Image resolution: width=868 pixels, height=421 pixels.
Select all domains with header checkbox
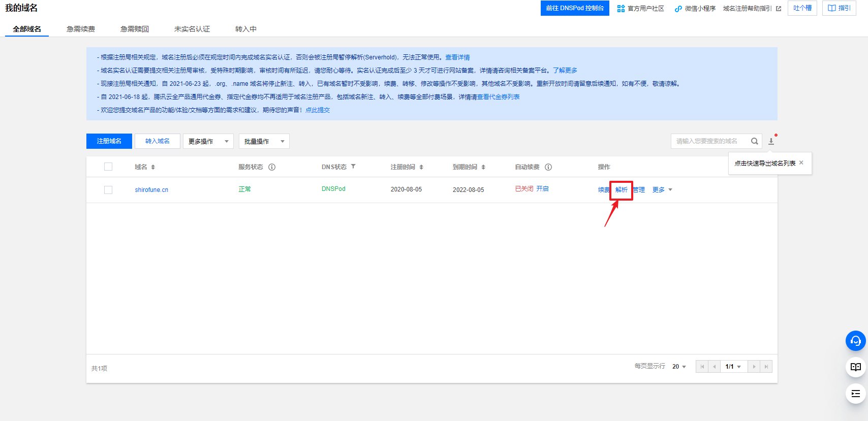coord(108,167)
